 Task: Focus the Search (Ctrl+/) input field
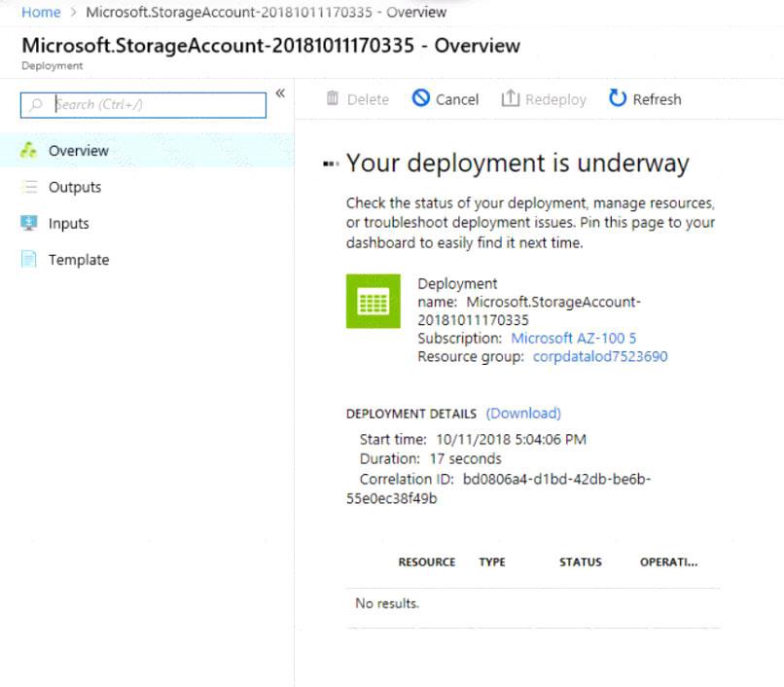143,105
